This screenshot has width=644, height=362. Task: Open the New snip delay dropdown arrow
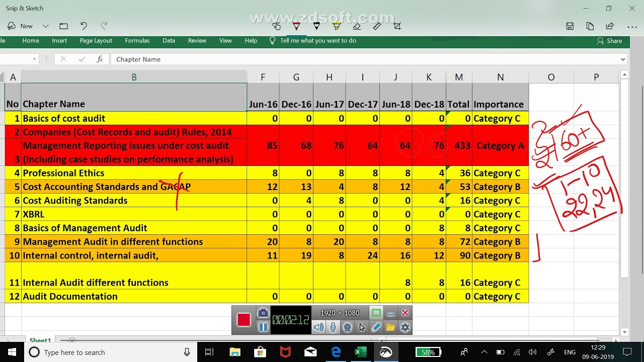pos(45,26)
